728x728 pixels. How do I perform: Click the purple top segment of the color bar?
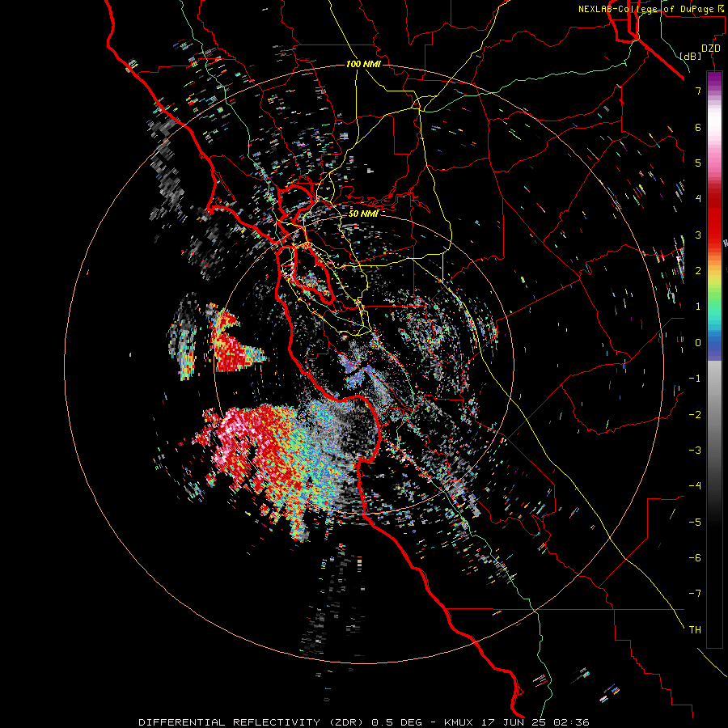(714, 79)
